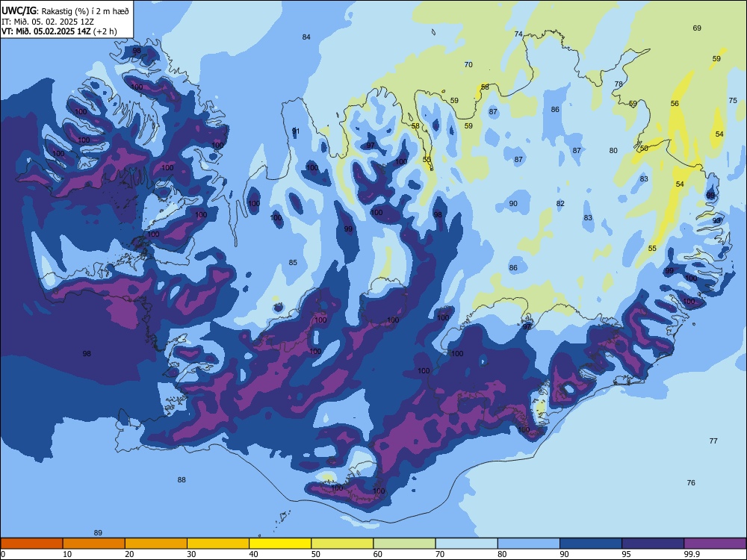Viewport: 747px width, 560px height.
Task: Click the humidity value '90' in the central highlands
Action: pos(513,204)
